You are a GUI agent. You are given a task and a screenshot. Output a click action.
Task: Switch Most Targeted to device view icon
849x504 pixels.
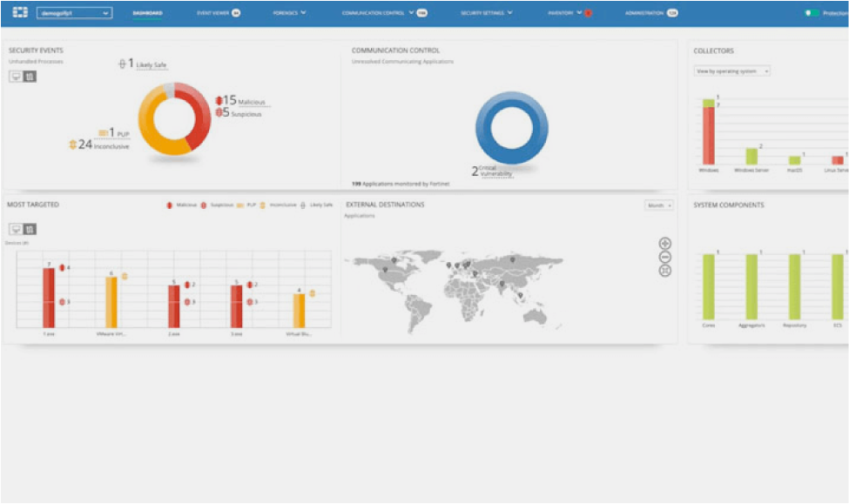[x=16, y=230]
